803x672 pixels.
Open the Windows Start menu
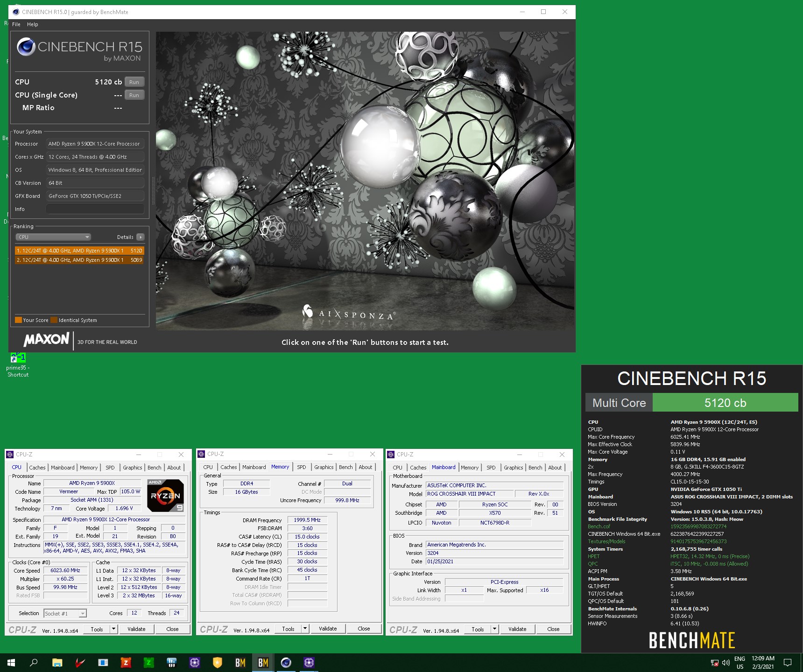11,663
